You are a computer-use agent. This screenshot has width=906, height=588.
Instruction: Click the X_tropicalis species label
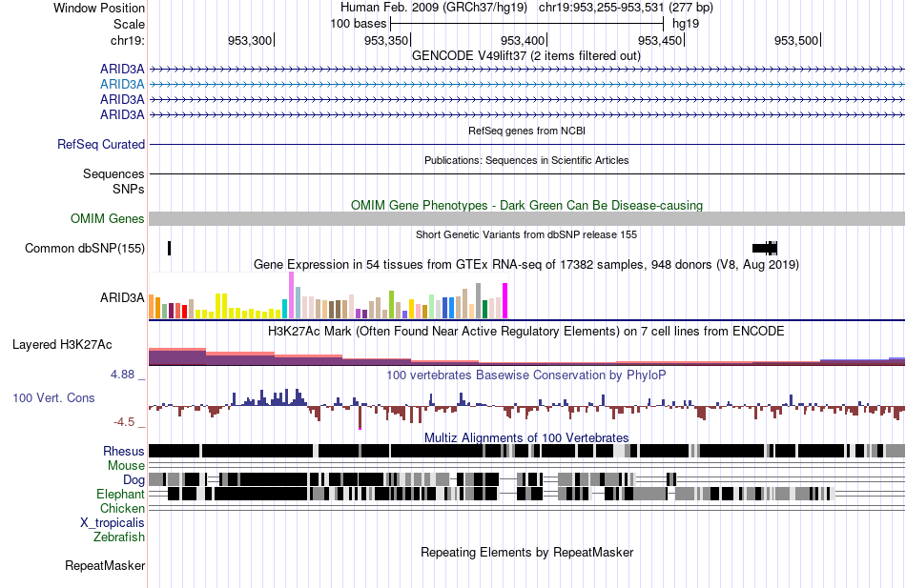point(113,523)
